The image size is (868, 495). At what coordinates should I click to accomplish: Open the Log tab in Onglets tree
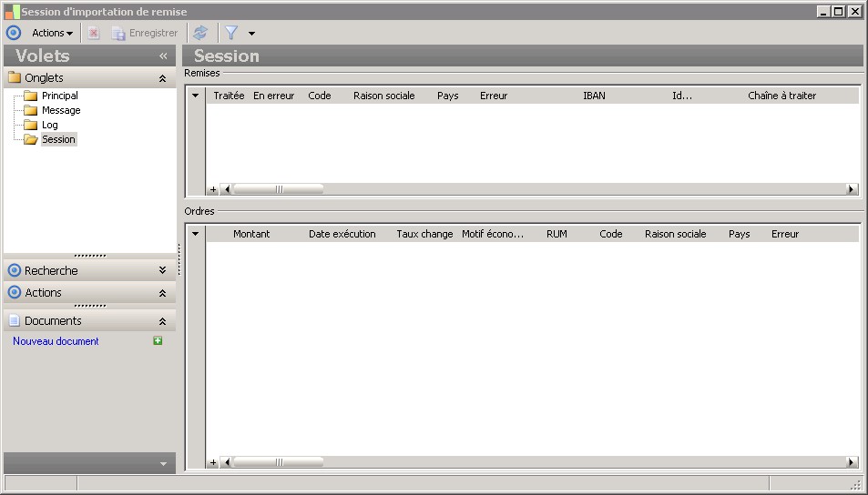(49, 125)
